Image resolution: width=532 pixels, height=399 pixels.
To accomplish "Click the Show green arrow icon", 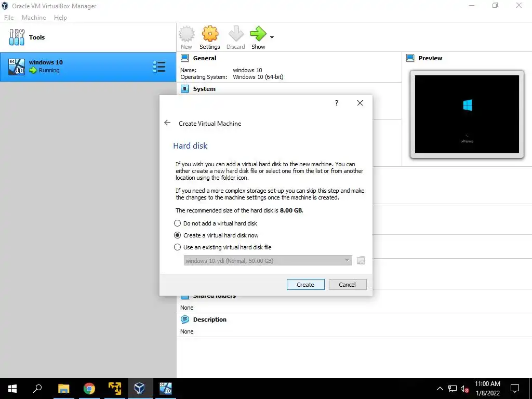I will (x=258, y=34).
